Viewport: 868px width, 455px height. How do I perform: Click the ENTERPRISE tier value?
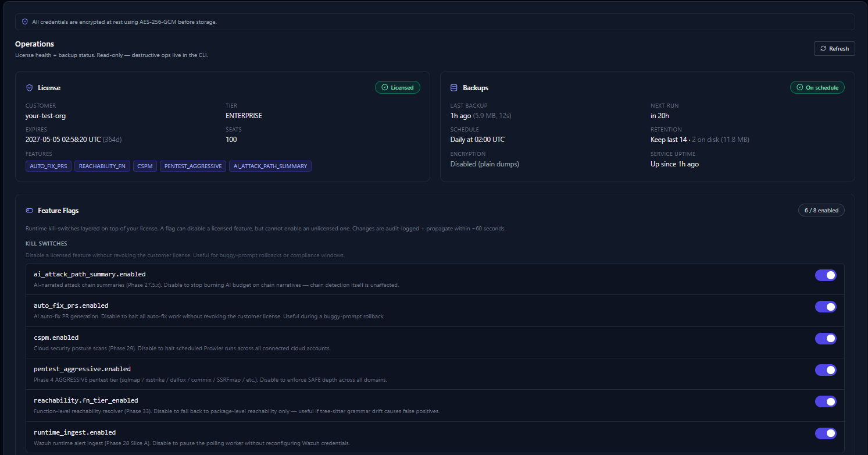click(244, 116)
